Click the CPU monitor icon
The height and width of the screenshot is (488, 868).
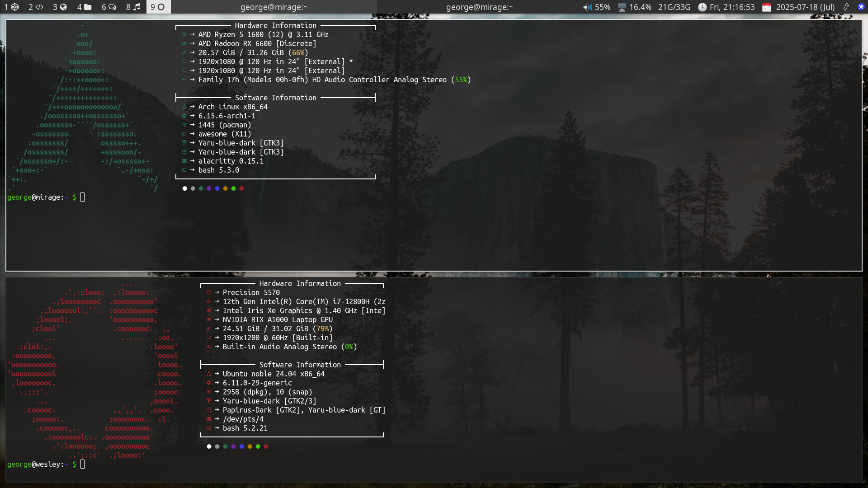click(x=622, y=7)
